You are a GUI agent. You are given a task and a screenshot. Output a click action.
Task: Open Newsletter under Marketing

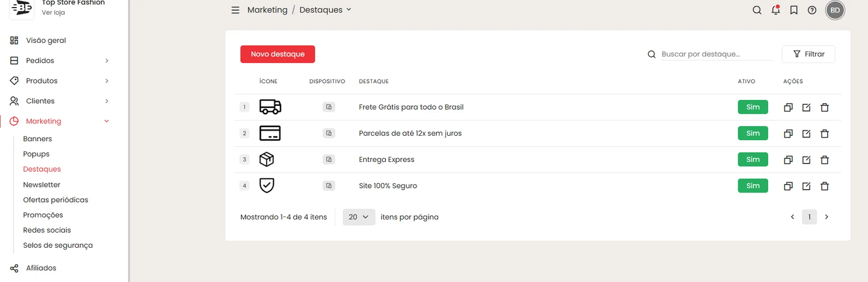click(x=42, y=185)
